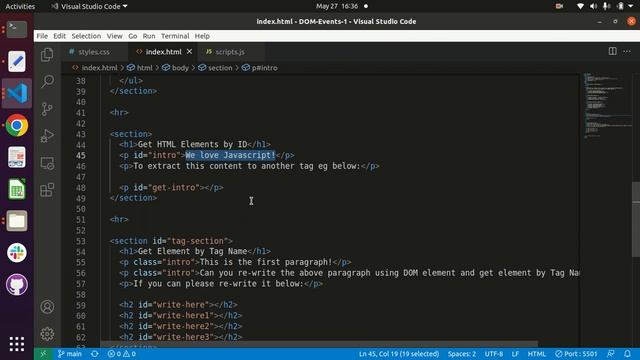Select the index.html tab

click(x=163, y=52)
